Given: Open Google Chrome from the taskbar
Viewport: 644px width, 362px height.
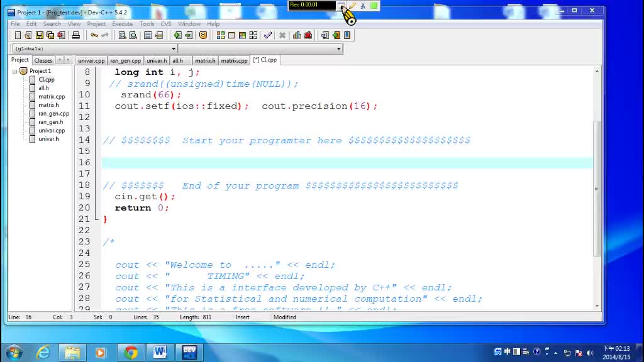Looking at the screenshot, I should click(131, 353).
